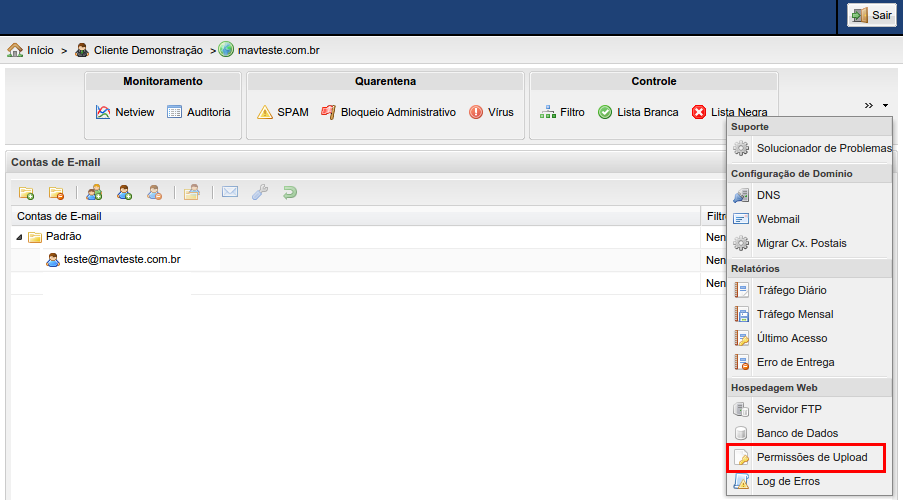Open Lista Branca whitelist control
This screenshot has height=500, width=903.
coord(647,113)
